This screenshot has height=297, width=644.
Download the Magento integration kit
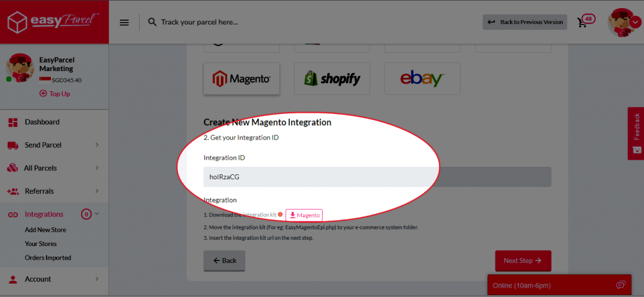click(304, 215)
